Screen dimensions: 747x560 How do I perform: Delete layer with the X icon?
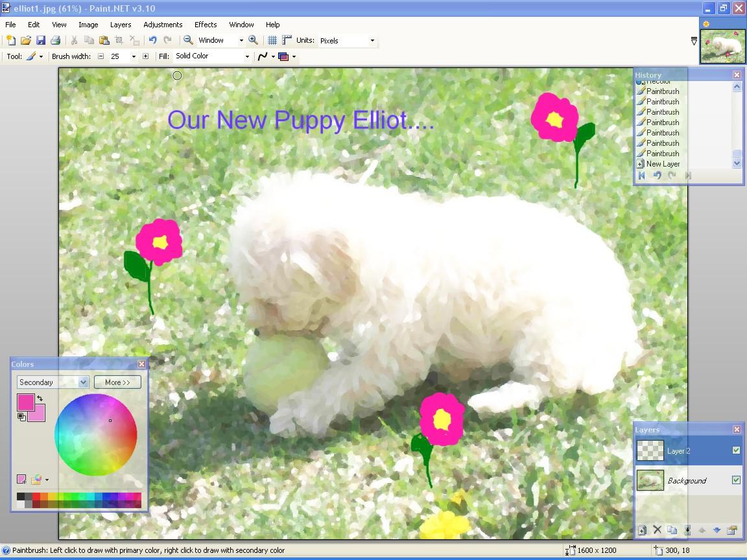[x=657, y=530]
